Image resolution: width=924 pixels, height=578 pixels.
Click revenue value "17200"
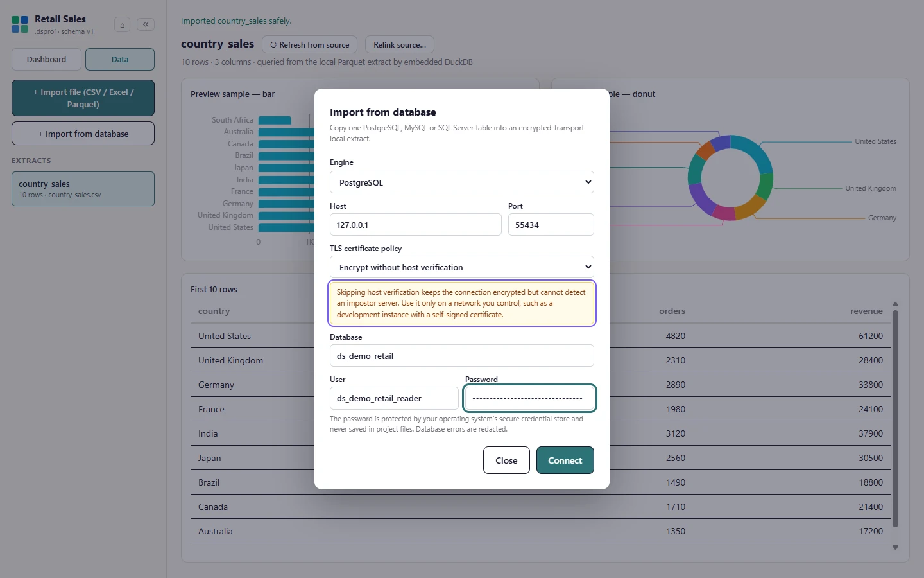[871, 531]
